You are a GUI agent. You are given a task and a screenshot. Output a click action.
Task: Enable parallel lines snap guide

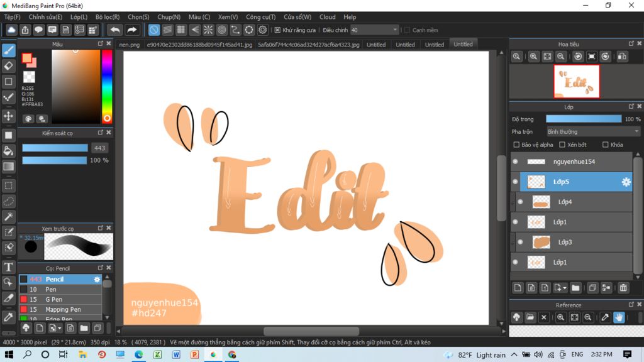(x=167, y=30)
